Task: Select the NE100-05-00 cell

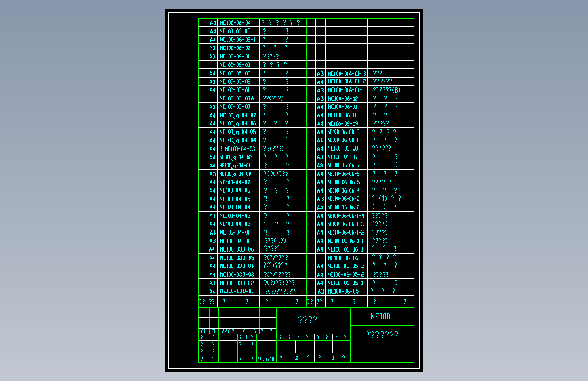Action: [x=239, y=106]
